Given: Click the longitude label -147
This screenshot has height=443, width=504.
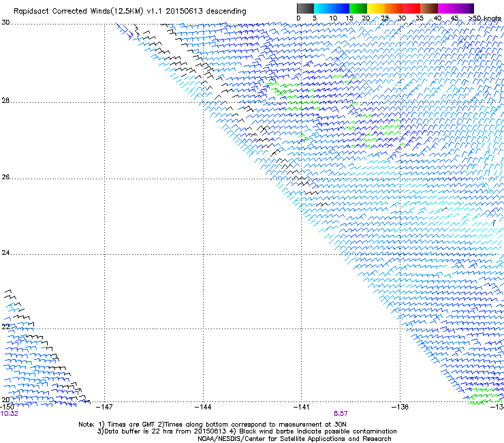Looking at the screenshot, I should coord(104,408).
